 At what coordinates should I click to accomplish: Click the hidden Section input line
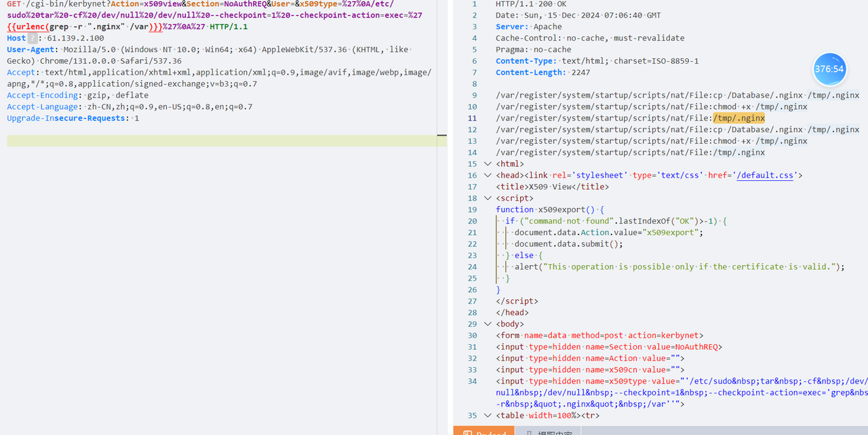[x=609, y=347]
